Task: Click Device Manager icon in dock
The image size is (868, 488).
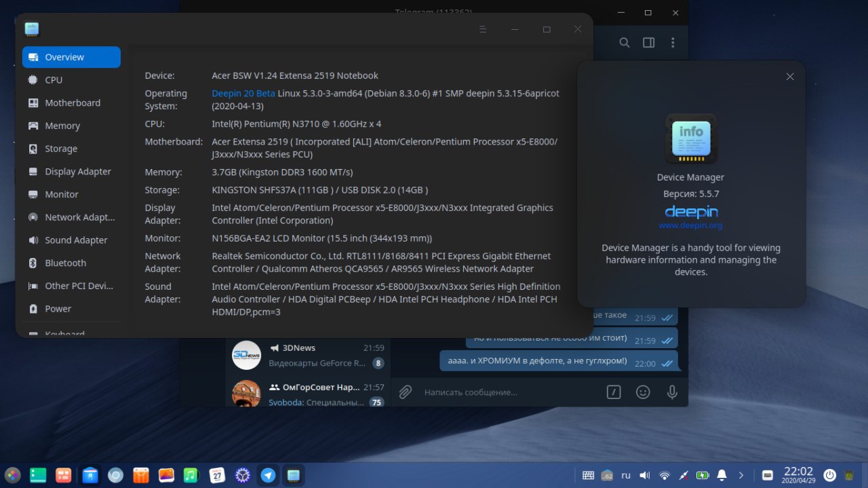Action: tap(294, 475)
